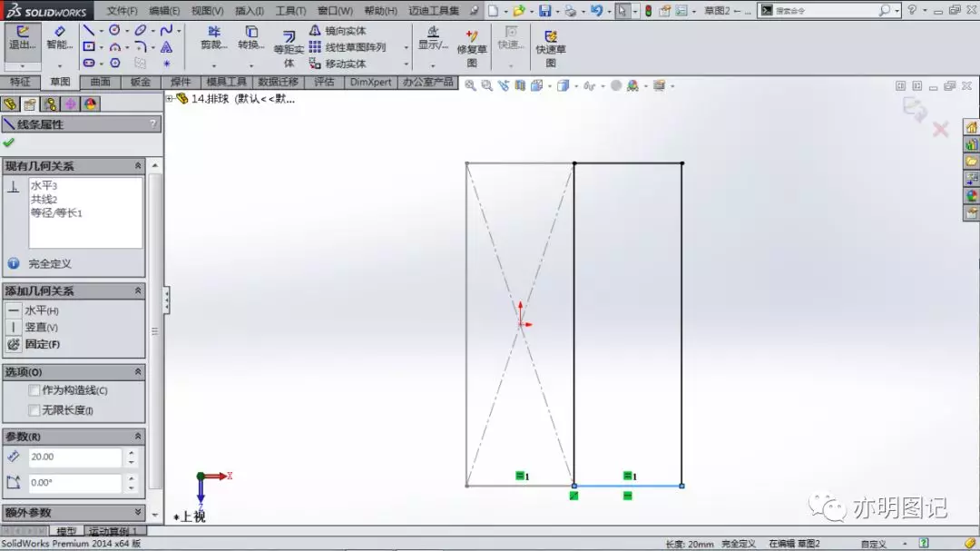Click the 剪裁 Trim Entities tool
980x551 pixels.
[214, 37]
